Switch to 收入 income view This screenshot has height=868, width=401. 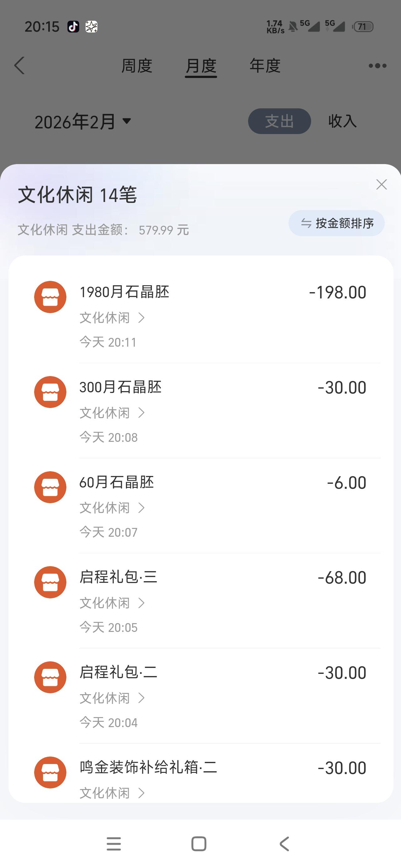[x=342, y=121]
